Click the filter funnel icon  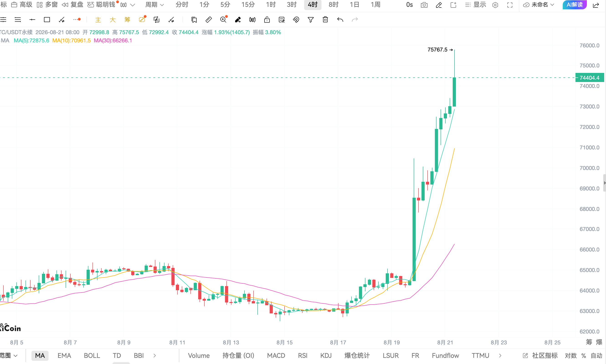click(x=311, y=20)
